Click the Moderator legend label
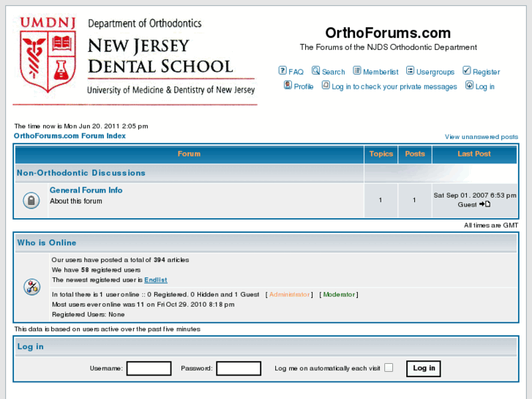 coord(339,294)
